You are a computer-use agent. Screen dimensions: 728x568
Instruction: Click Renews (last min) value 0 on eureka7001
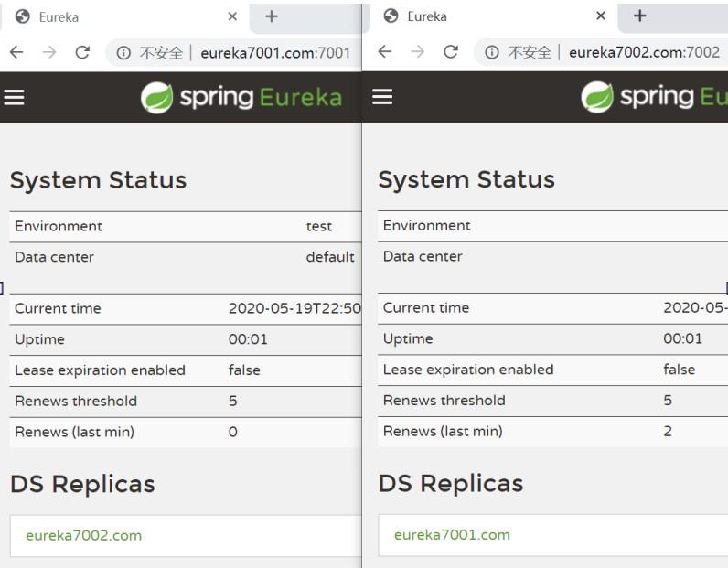click(232, 432)
